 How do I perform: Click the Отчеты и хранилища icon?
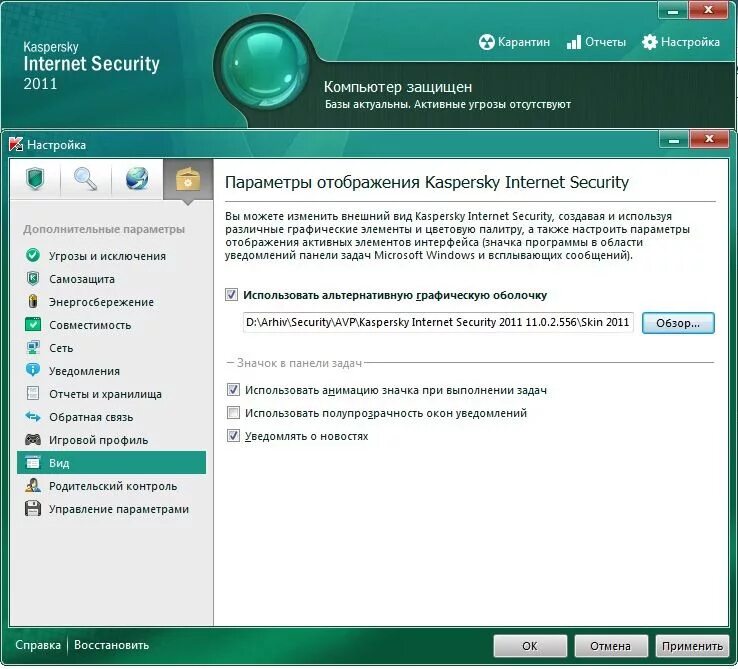point(32,393)
